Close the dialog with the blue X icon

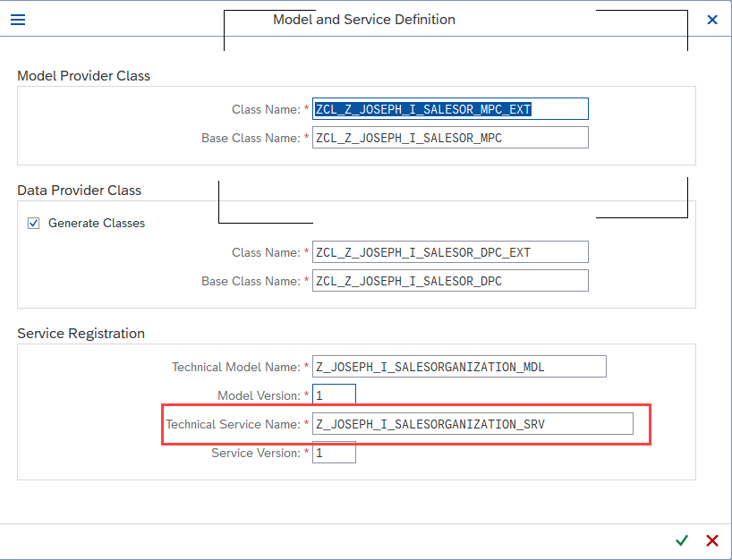click(712, 20)
